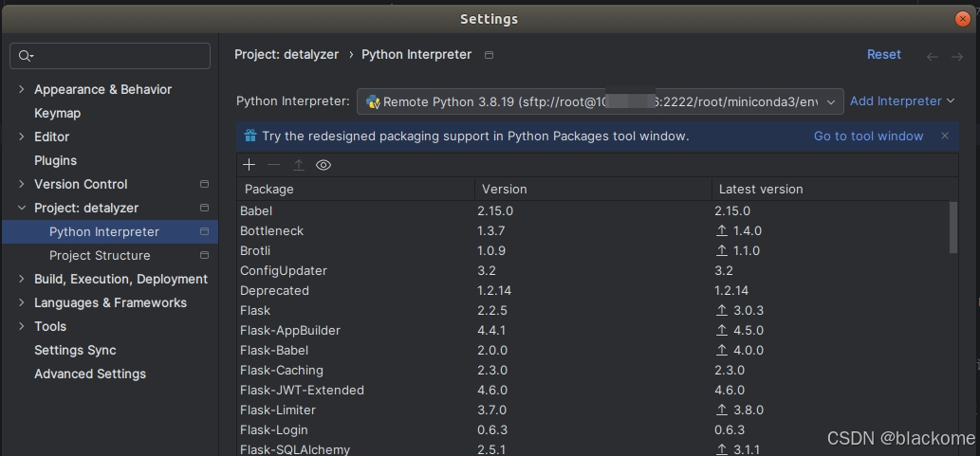
Task: Select the Flask-SQLAlchemy package row
Action: [x=593, y=448]
